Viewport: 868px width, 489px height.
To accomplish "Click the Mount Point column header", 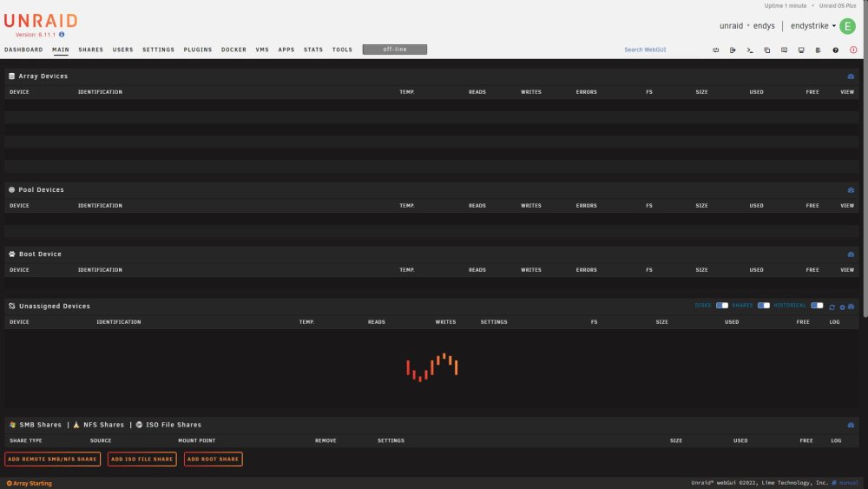I will [x=196, y=441].
